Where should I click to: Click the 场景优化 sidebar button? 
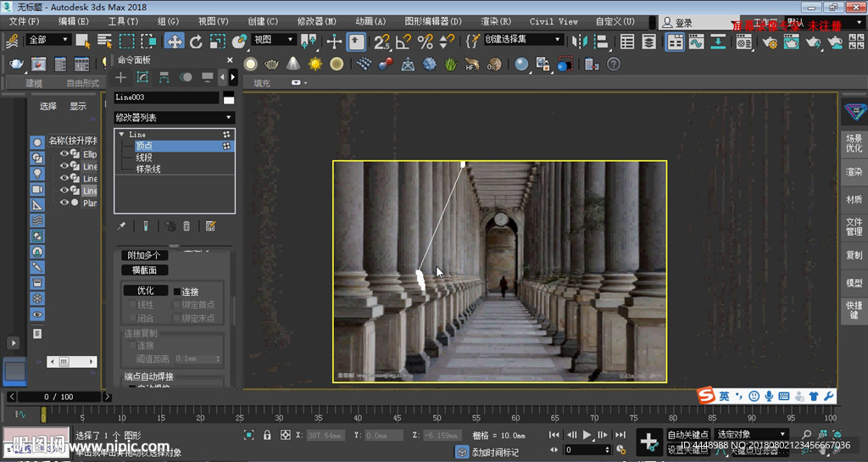pyautogui.click(x=854, y=142)
